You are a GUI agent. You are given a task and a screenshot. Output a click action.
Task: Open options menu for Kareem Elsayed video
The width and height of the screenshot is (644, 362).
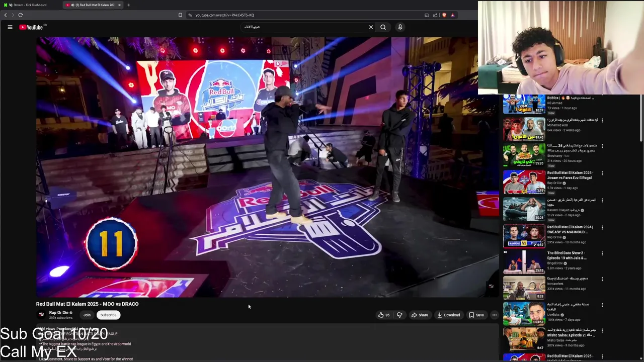click(602, 200)
